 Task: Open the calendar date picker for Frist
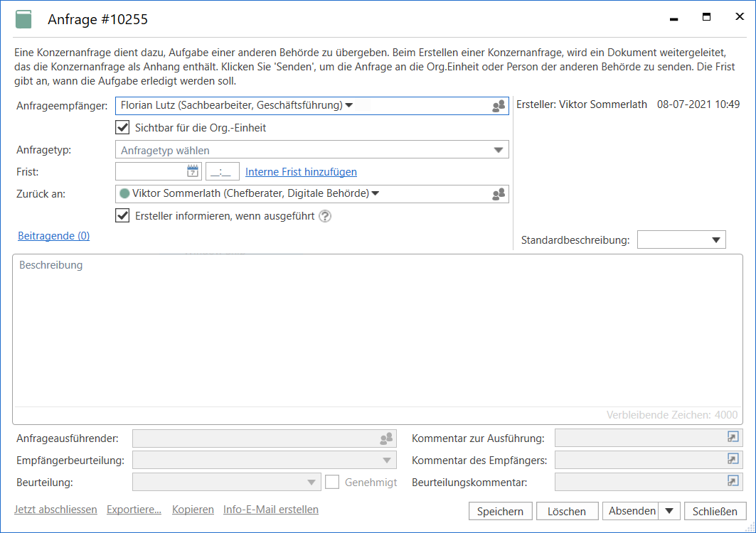point(193,171)
